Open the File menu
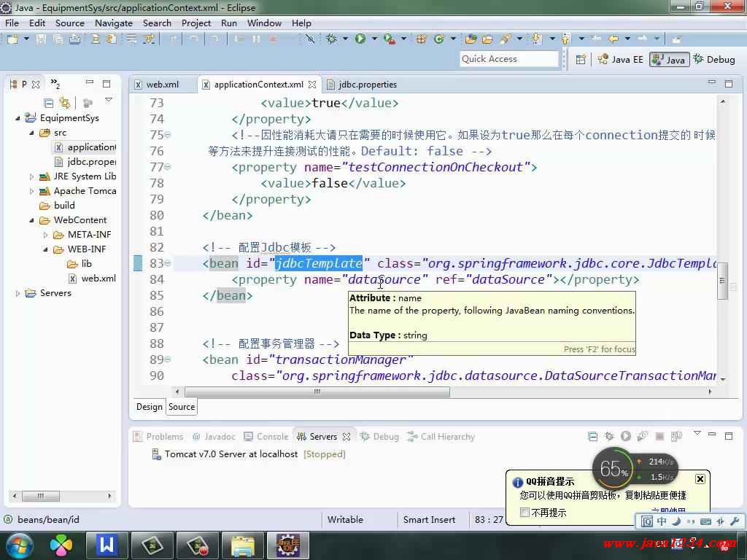Screen dimensions: 747x560 point(12,23)
